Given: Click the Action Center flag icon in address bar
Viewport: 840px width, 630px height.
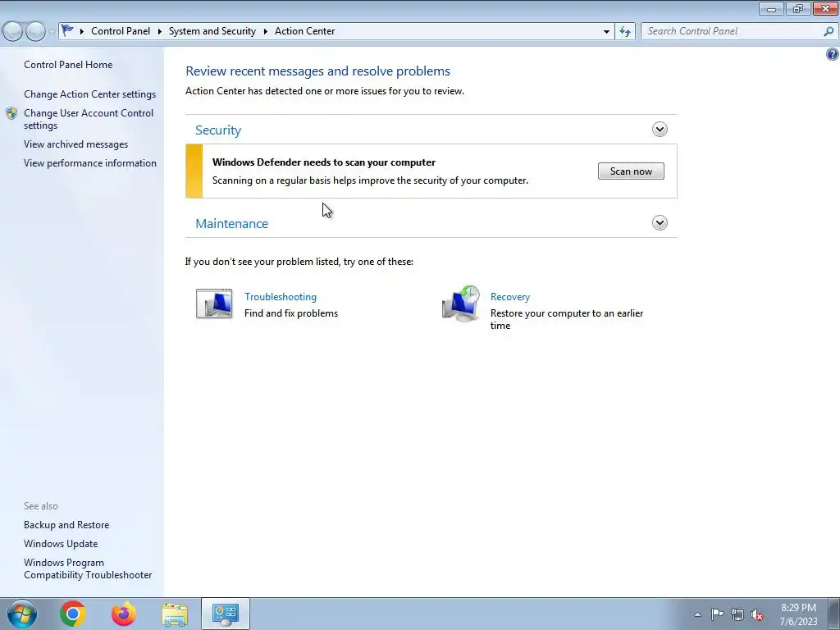Looking at the screenshot, I should click(67, 31).
